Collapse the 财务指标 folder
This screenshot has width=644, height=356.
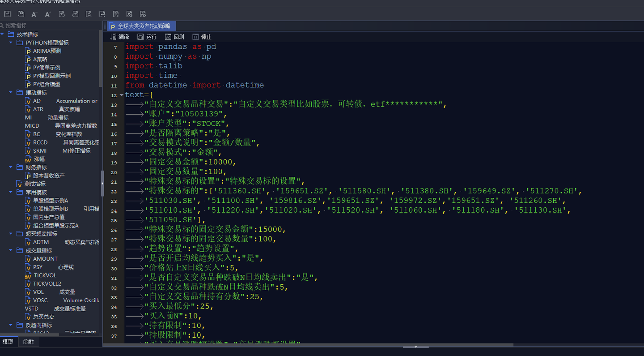[11, 167]
